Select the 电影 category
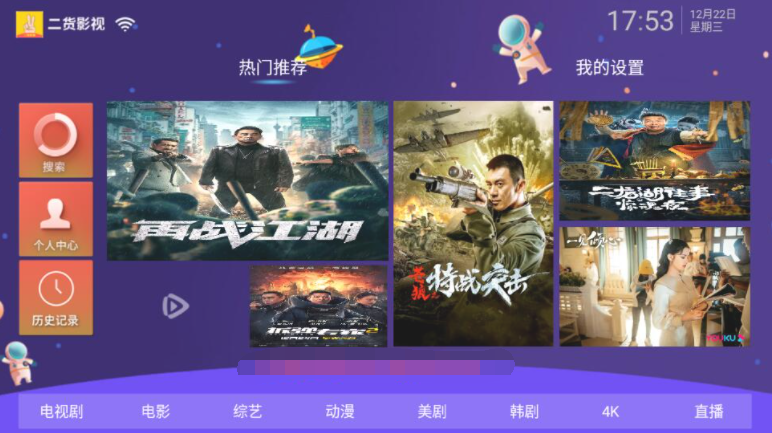Image resolution: width=772 pixels, height=433 pixels. [156, 411]
